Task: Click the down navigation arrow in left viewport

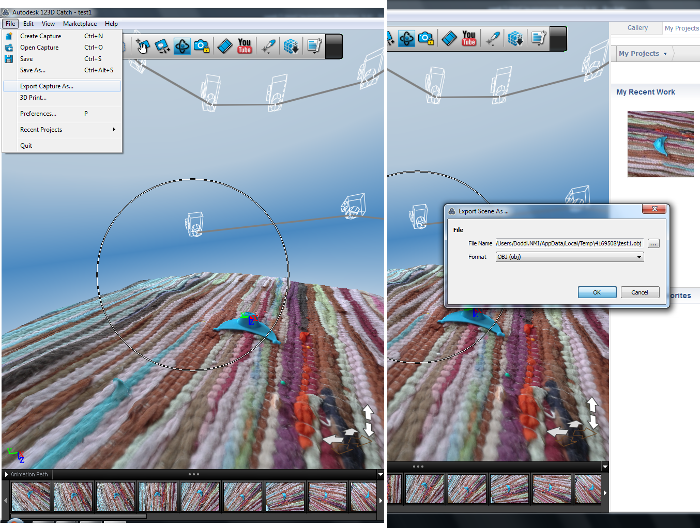Action: 369,429
